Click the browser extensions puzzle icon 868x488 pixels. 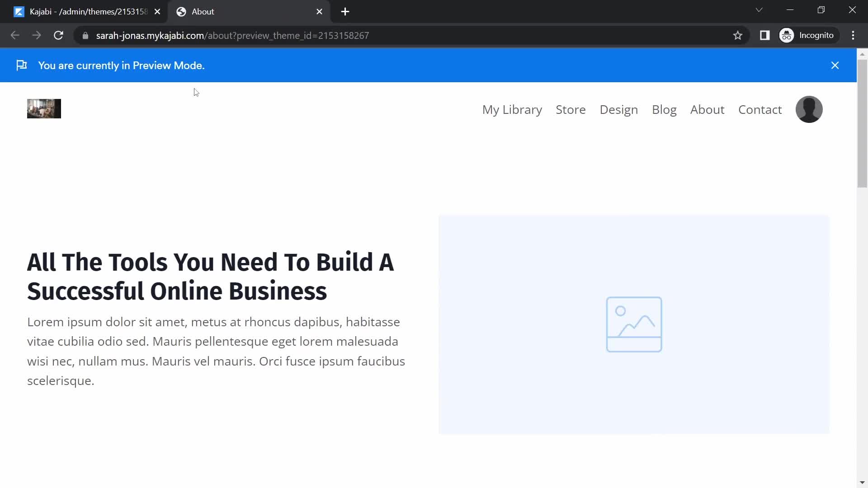coord(765,35)
